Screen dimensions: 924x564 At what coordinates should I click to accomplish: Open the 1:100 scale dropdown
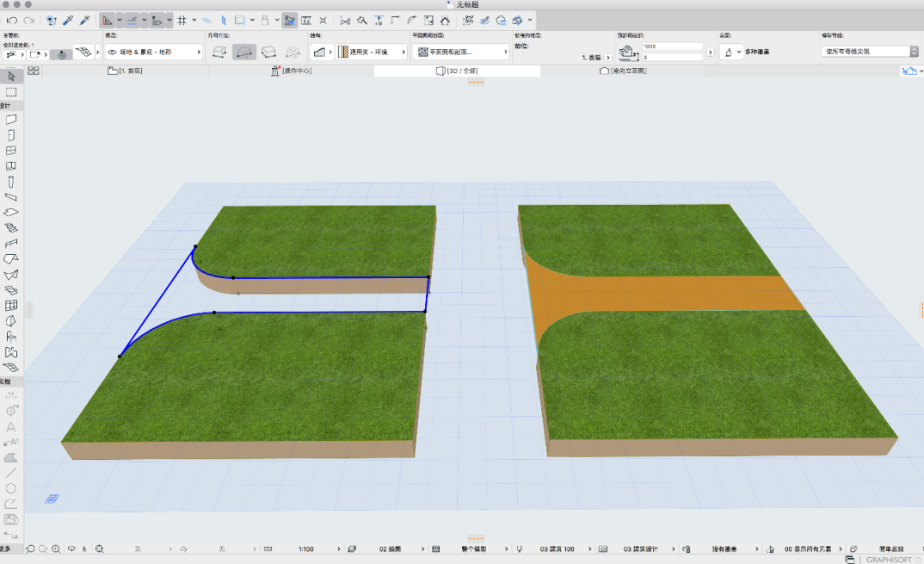tap(305, 549)
